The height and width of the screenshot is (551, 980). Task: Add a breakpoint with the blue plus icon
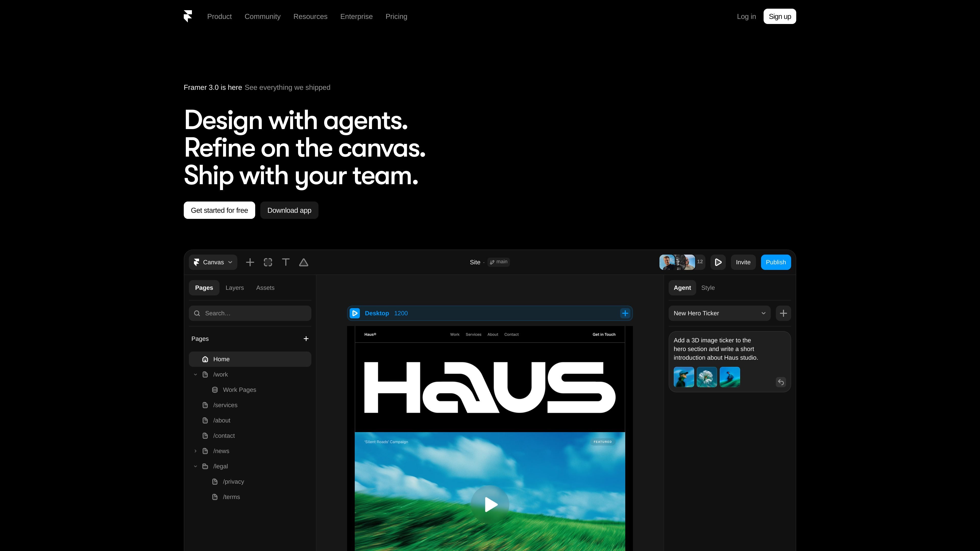tap(625, 313)
